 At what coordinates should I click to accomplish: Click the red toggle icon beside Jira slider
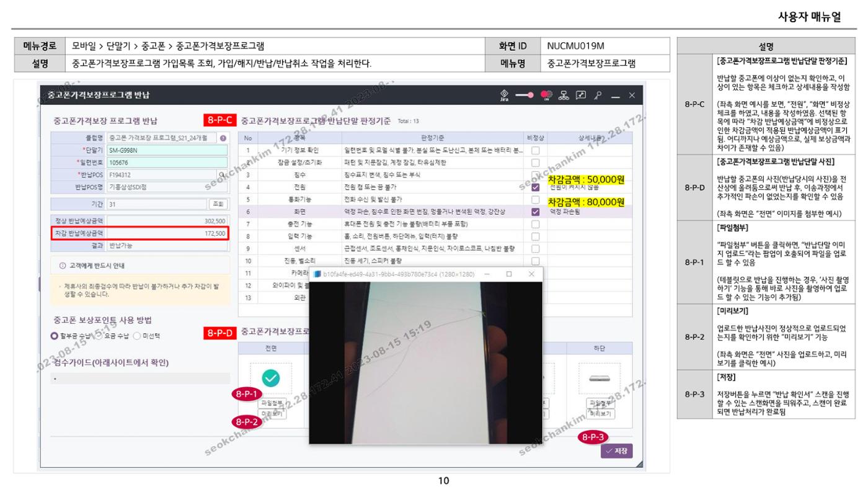(x=547, y=95)
